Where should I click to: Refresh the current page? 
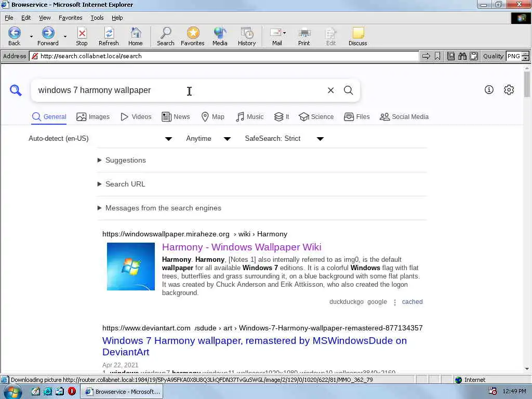click(109, 36)
